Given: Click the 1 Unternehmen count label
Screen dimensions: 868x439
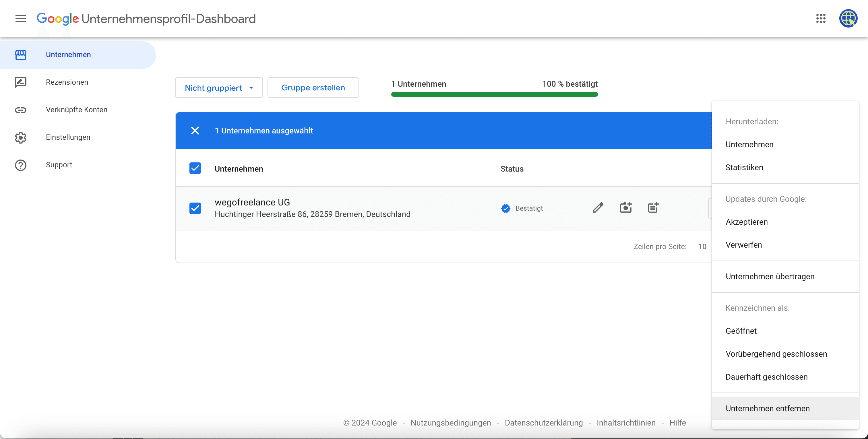Looking at the screenshot, I should click(x=418, y=84).
